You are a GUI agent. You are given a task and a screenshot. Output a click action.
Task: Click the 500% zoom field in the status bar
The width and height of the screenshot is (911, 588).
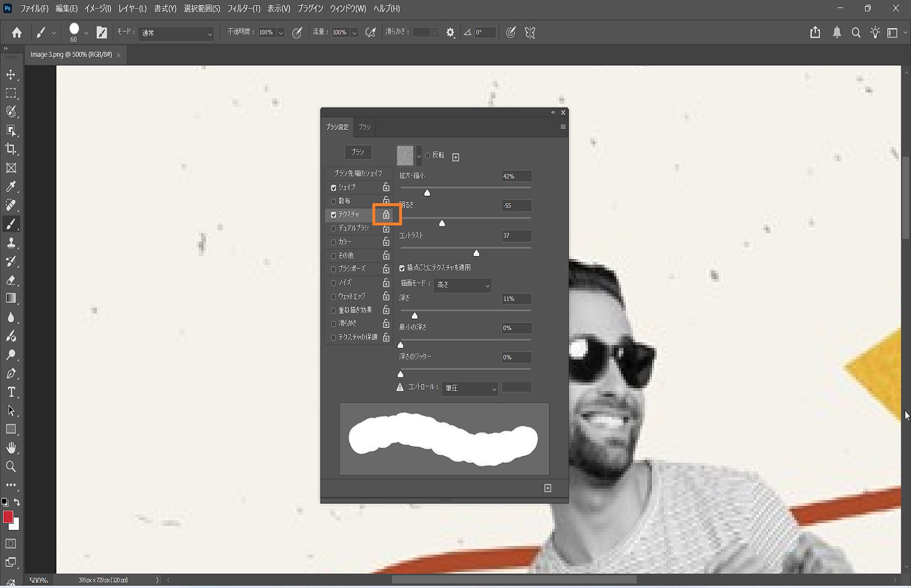(38, 580)
